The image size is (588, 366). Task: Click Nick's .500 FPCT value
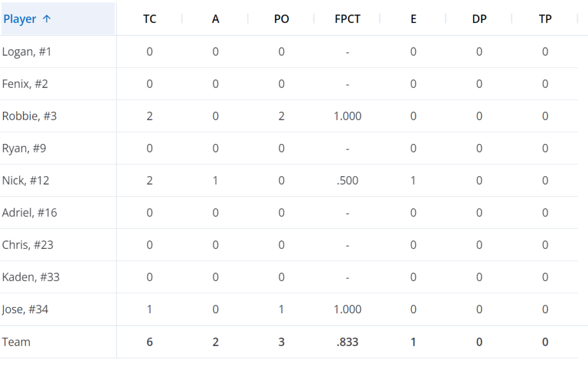347,181
